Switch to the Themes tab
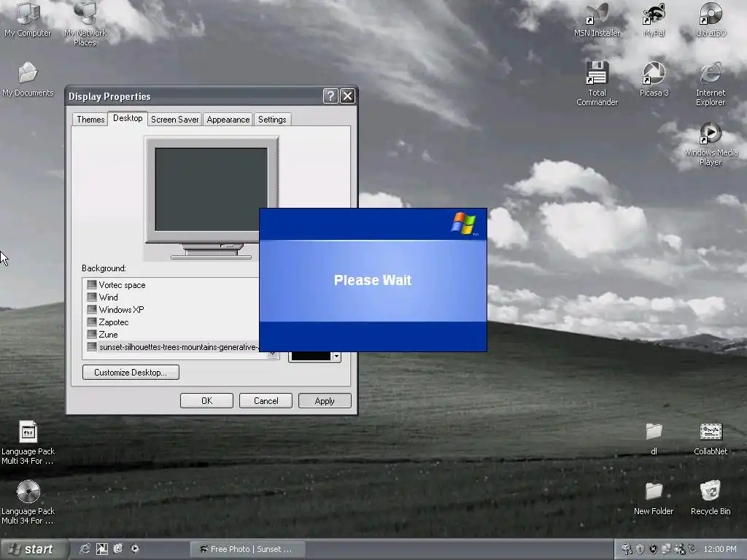The image size is (747, 560). pos(90,119)
